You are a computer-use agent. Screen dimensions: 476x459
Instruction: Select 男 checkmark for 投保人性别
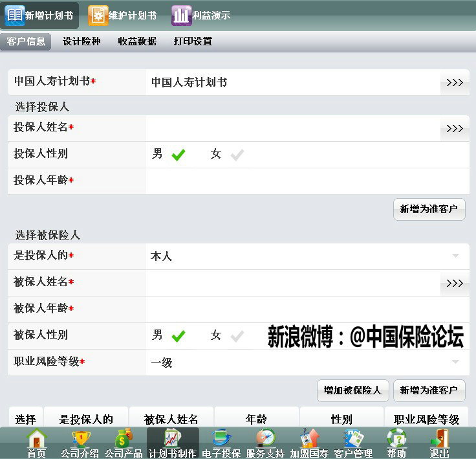click(x=178, y=155)
